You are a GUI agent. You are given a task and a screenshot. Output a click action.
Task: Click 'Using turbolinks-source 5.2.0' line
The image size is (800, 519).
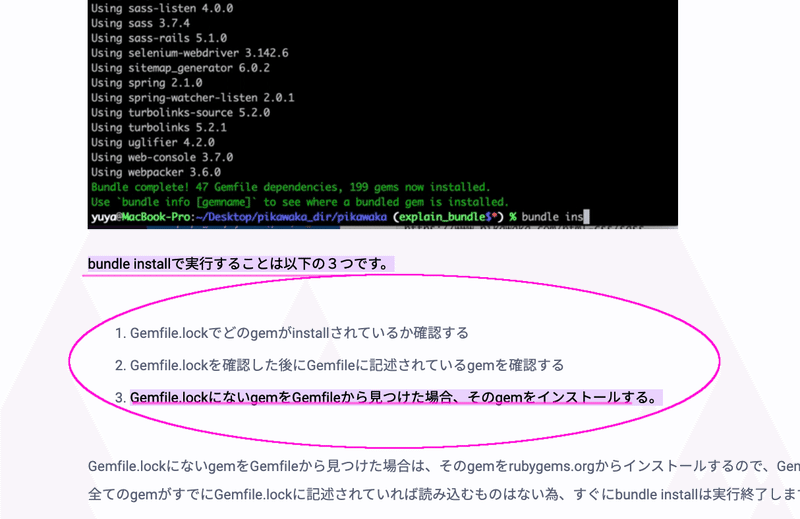coord(180,112)
